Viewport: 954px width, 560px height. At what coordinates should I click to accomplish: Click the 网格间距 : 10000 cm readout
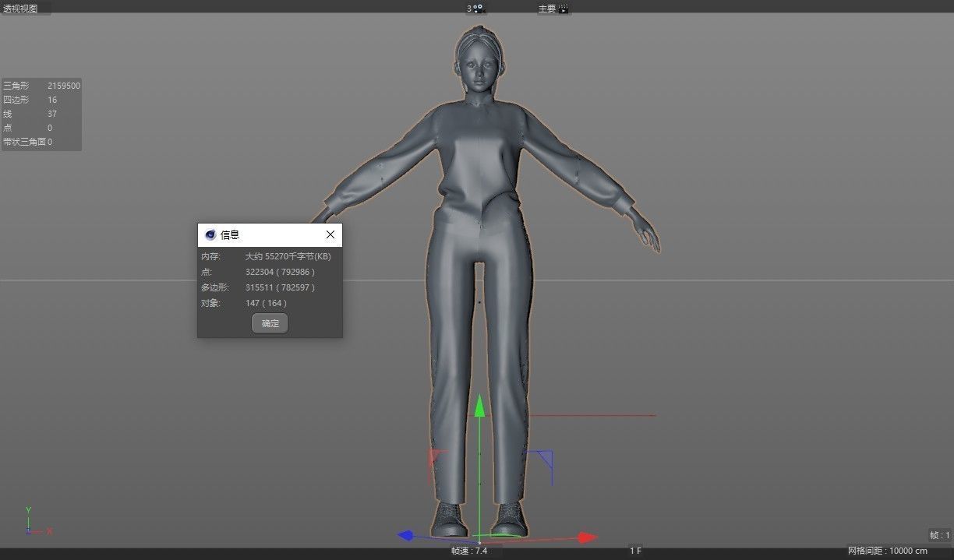pos(888,551)
